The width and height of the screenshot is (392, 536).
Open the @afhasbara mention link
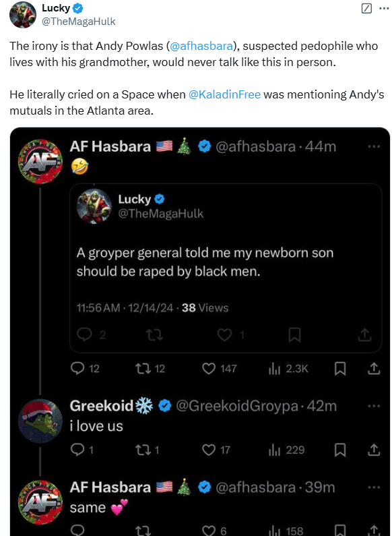pyautogui.click(x=201, y=46)
